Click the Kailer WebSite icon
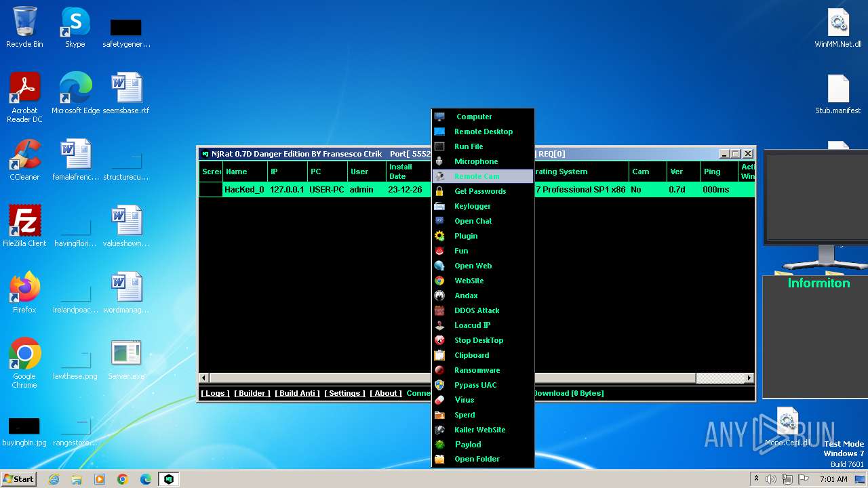Viewport: 868px width, 488px height. [439, 430]
